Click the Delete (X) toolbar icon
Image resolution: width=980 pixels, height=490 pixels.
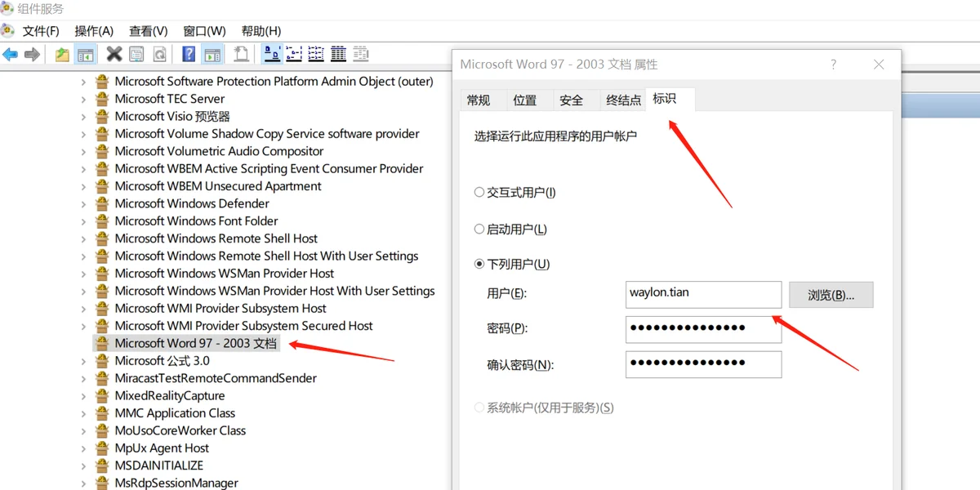pos(114,55)
